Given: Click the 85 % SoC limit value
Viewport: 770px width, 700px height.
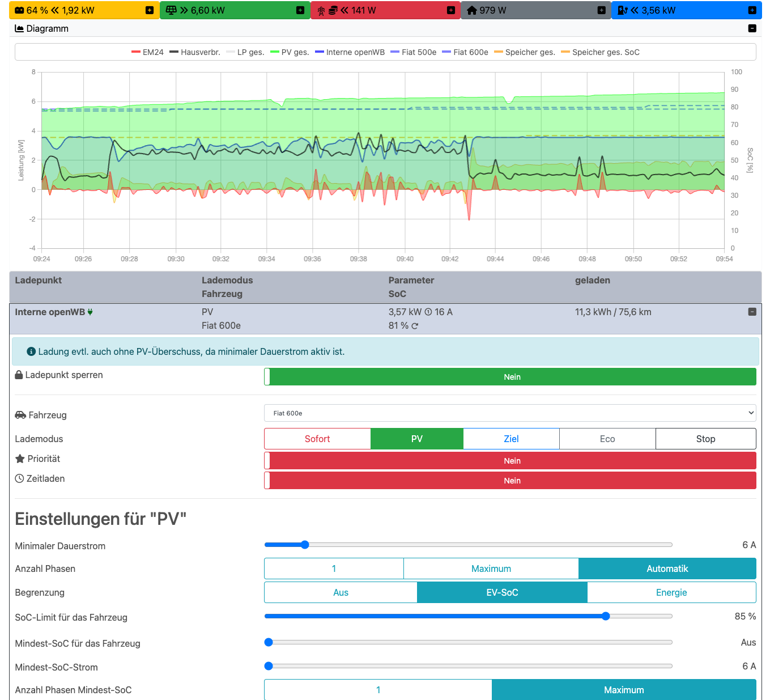Looking at the screenshot, I should point(745,616).
